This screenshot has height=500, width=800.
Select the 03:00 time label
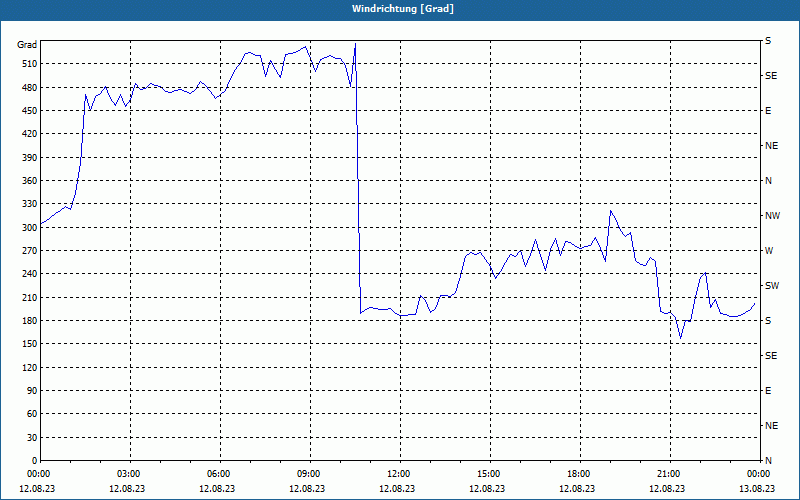(130, 474)
